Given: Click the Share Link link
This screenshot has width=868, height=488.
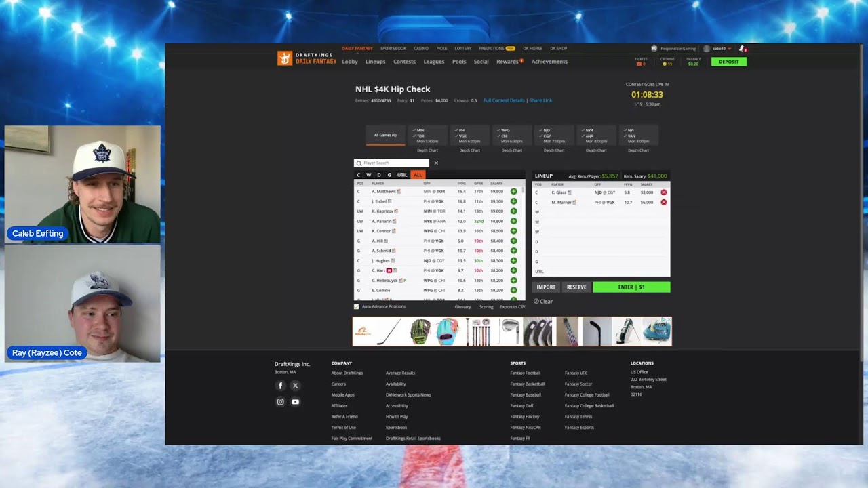Looking at the screenshot, I should click(x=540, y=100).
